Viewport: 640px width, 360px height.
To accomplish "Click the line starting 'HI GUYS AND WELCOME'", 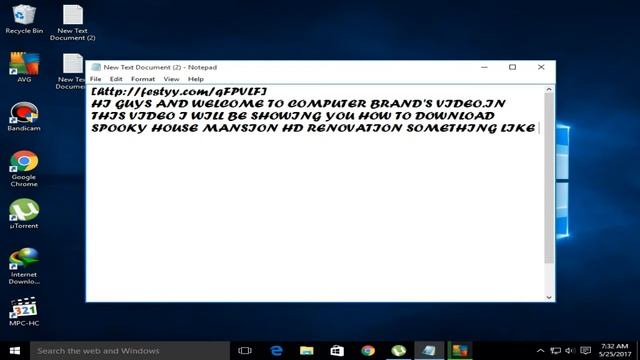I will point(298,104).
